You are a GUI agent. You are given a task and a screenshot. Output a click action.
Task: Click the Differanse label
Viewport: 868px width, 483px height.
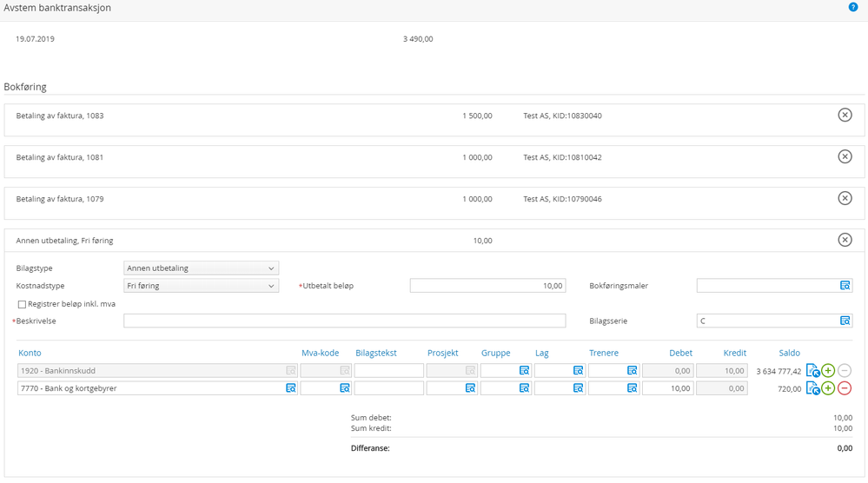[x=370, y=448]
